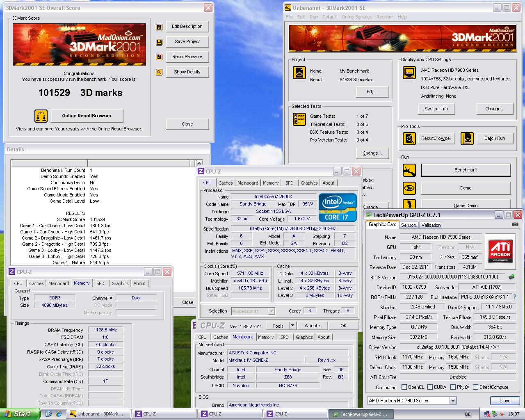Click the Unbenannt - 3DMark taskbar item

(x=98, y=414)
